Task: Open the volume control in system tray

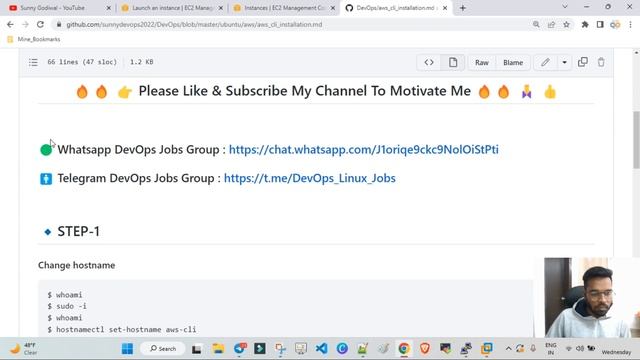Action: click(580, 349)
